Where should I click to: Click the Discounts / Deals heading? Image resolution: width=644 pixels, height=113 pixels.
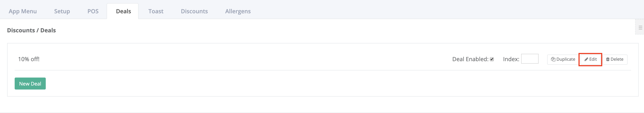[x=32, y=30]
